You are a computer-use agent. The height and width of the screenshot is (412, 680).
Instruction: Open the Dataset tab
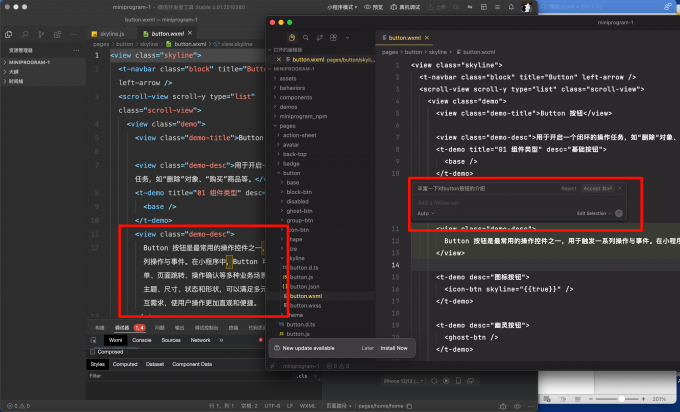[155, 364]
